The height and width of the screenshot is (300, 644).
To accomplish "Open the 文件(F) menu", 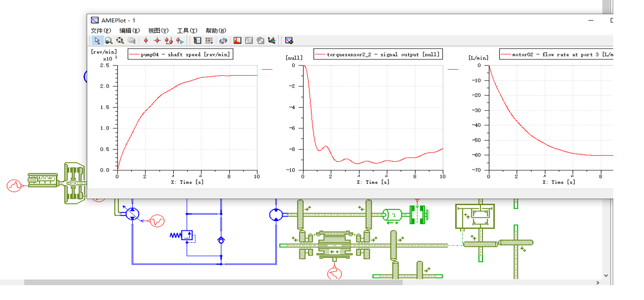I will (x=100, y=31).
